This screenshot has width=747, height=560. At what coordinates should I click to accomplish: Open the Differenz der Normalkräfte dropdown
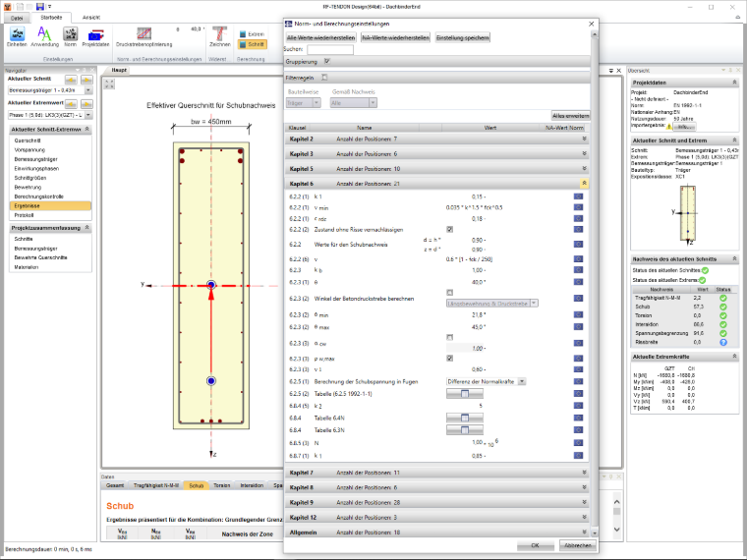point(522,381)
